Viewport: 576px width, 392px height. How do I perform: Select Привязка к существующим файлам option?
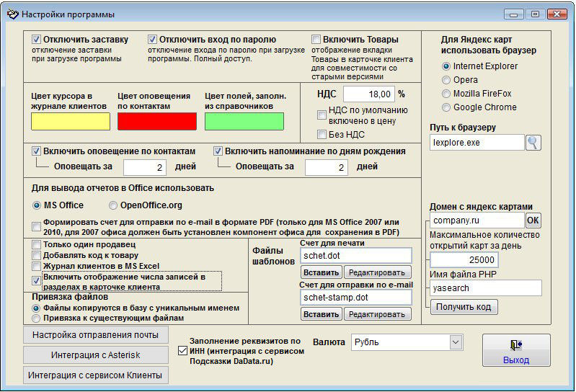pos(36,318)
